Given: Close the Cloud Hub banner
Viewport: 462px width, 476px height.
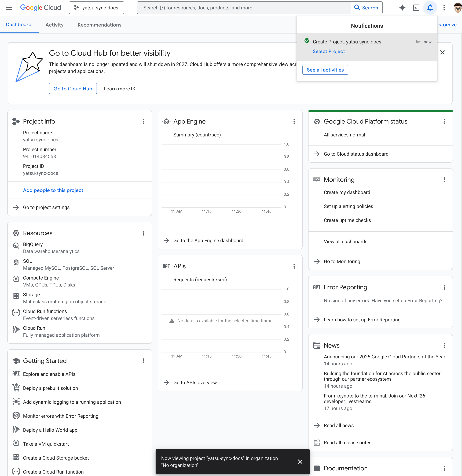Looking at the screenshot, I should coord(442,53).
